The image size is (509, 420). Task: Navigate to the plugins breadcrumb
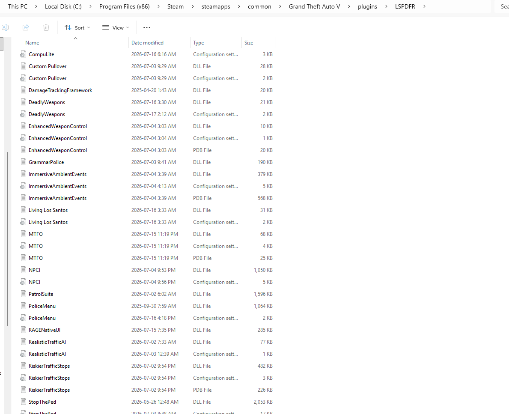point(367,6)
